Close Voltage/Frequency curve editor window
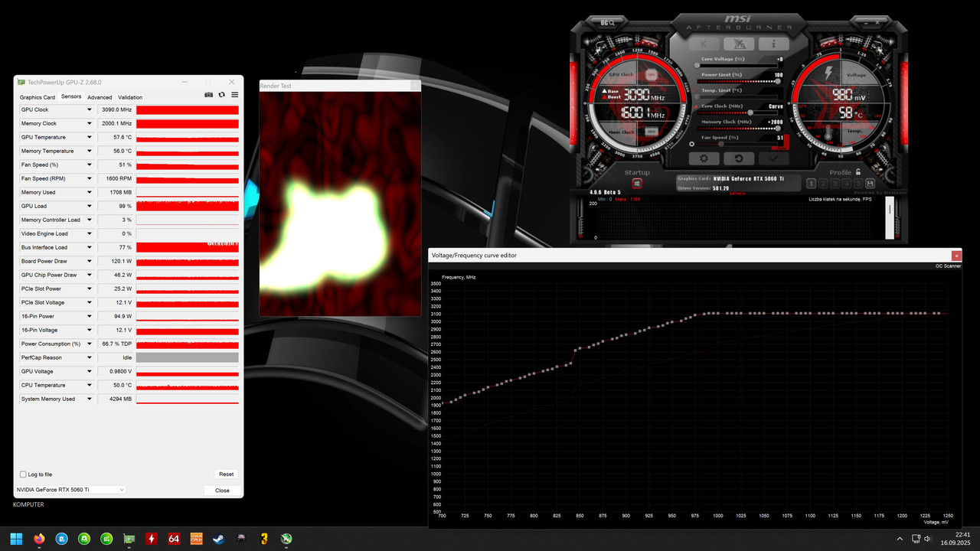The height and width of the screenshot is (551, 980). 956,255
